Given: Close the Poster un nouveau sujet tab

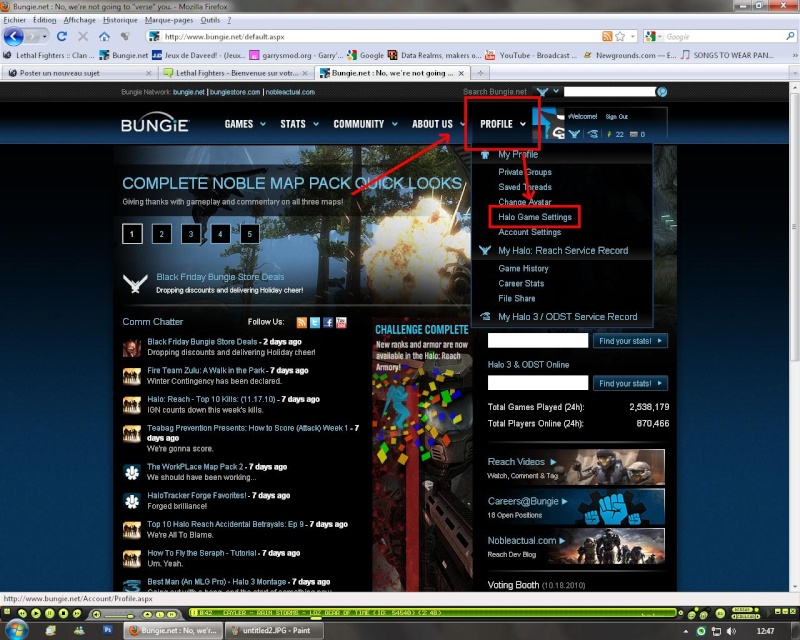Looking at the screenshot, I should click(148, 73).
